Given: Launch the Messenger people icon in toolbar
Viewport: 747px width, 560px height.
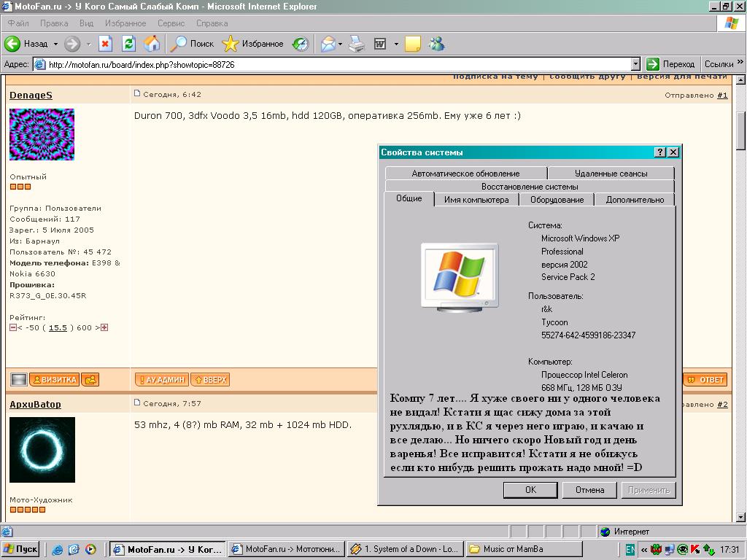Looking at the screenshot, I should pyautogui.click(x=436, y=44).
